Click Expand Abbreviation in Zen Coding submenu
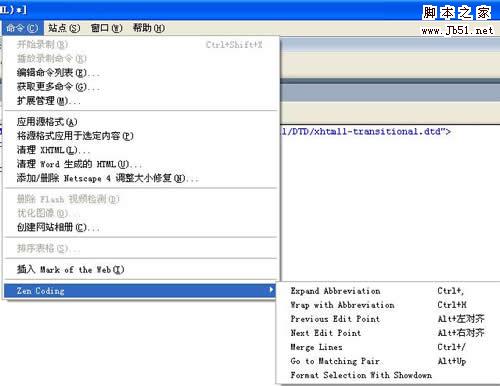 click(388, 291)
